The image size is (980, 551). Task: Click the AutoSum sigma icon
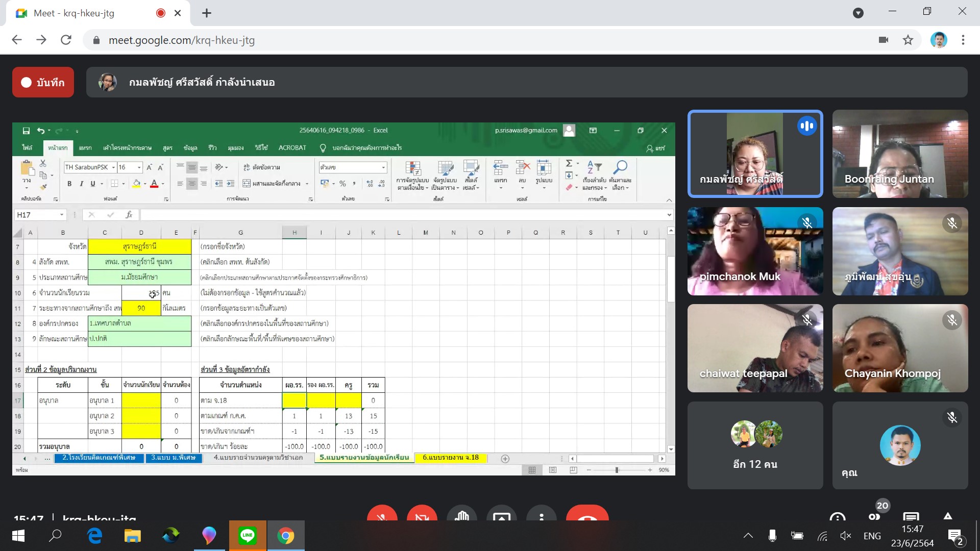coord(569,164)
